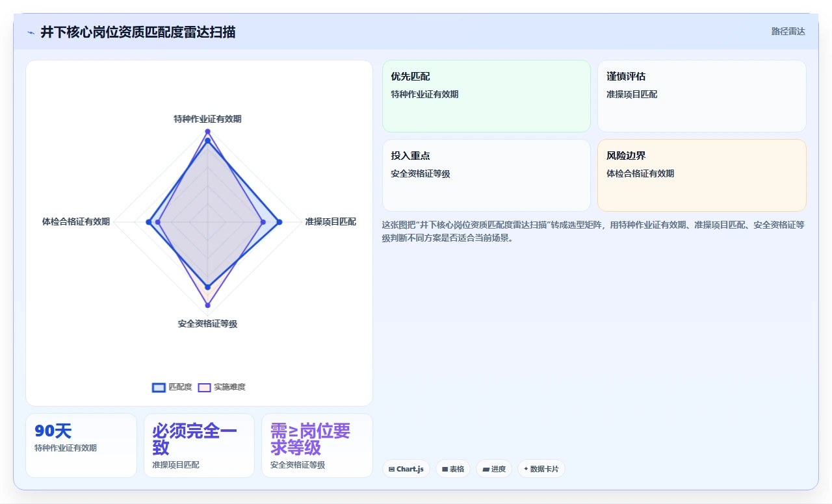Click the blue 匹配度 legend swatch
Viewport: 832px width, 504px height.
(159, 387)
